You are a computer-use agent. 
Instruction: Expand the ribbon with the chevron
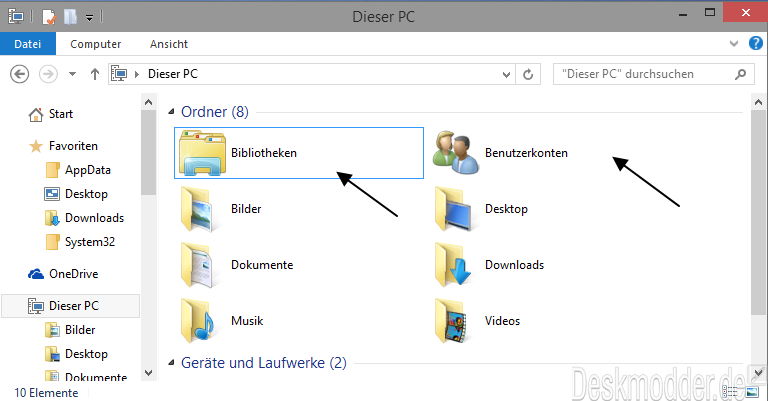(733, 44)
